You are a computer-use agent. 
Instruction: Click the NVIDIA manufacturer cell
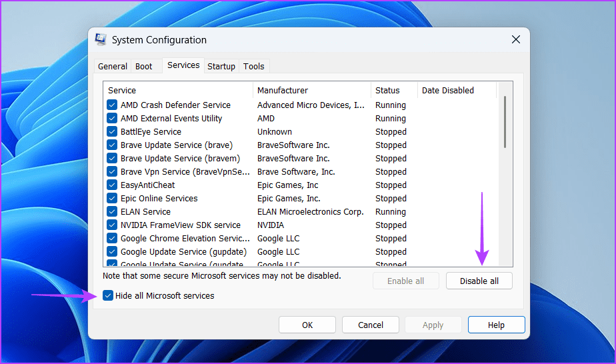(x=271, y=225)
